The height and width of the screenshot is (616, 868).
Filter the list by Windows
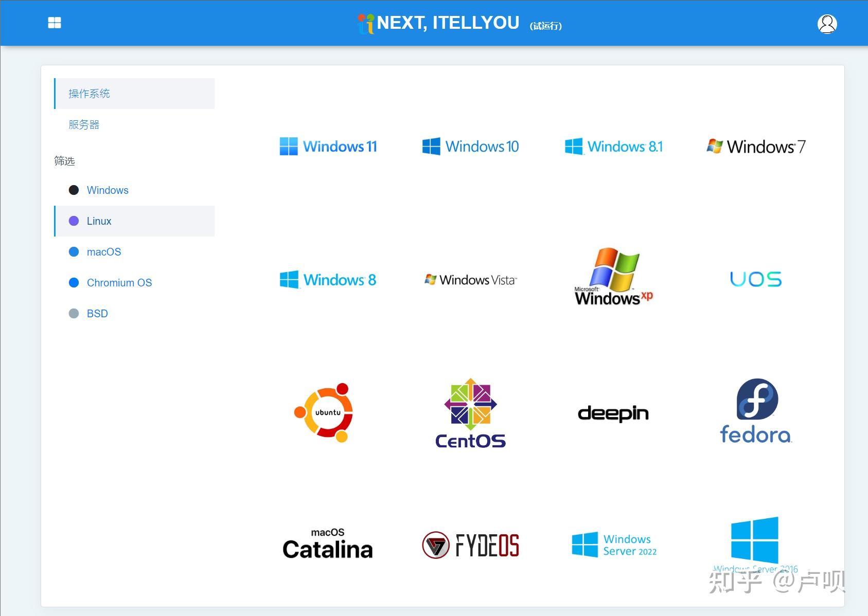pyautogui.click(x=134, y=190)
